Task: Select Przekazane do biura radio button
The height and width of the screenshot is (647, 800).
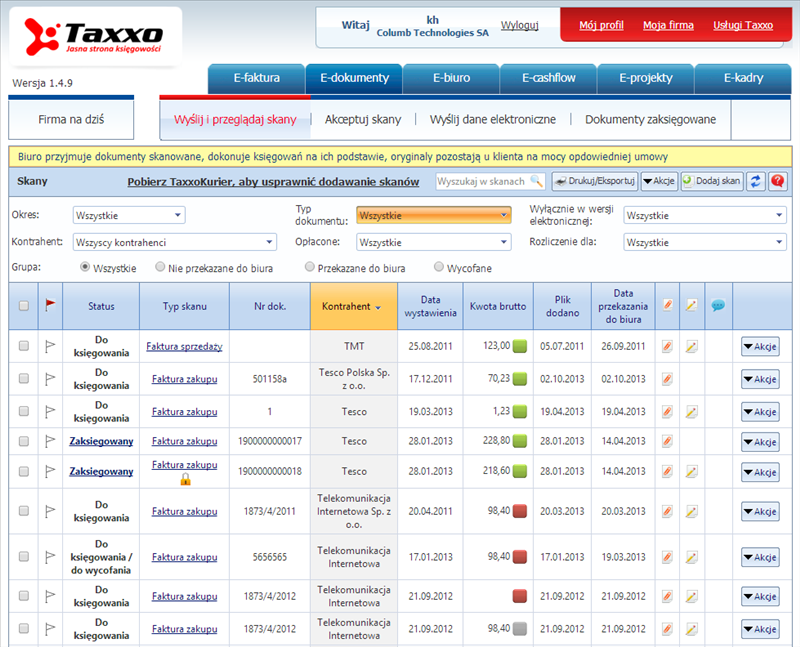Action: pos(309,267)
